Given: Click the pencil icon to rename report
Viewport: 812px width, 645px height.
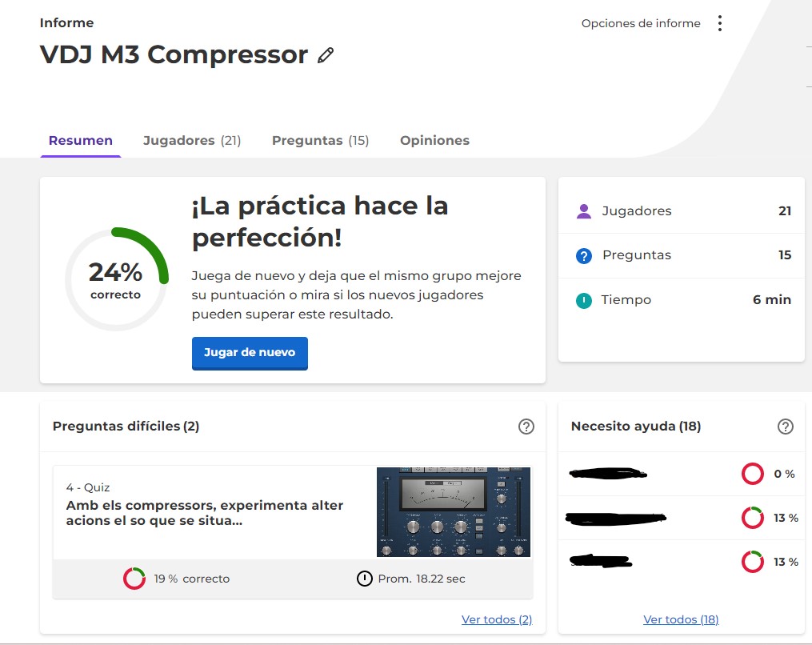Looking at the screenshot, I should [x=325, y=55].
